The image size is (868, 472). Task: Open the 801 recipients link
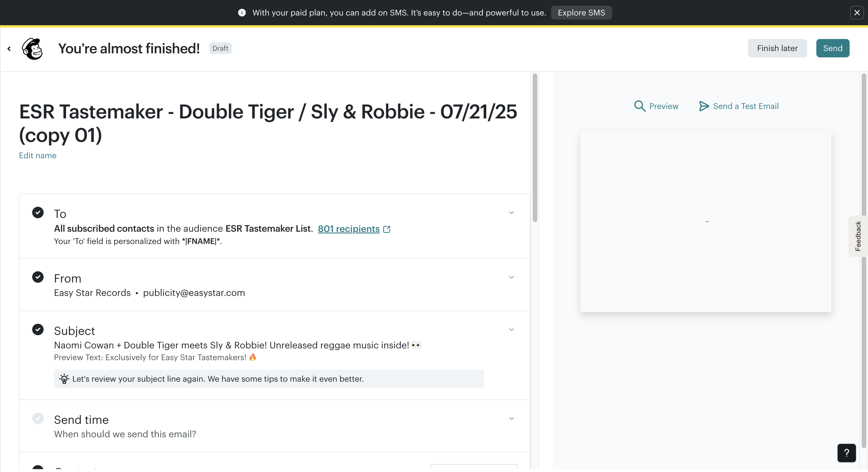click(348, 229)
